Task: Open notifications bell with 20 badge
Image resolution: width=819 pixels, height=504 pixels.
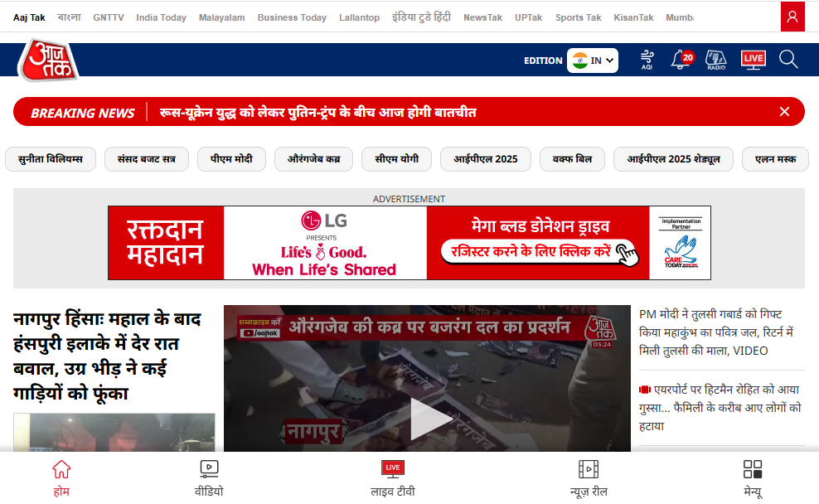Action: 681,60
